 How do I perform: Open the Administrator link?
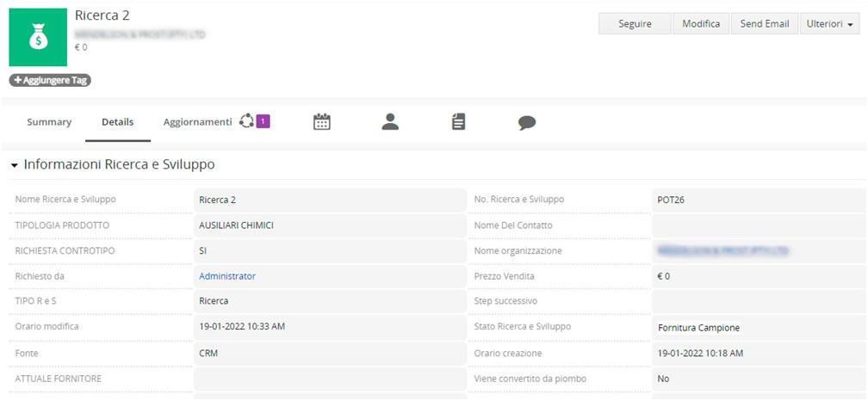227,276
